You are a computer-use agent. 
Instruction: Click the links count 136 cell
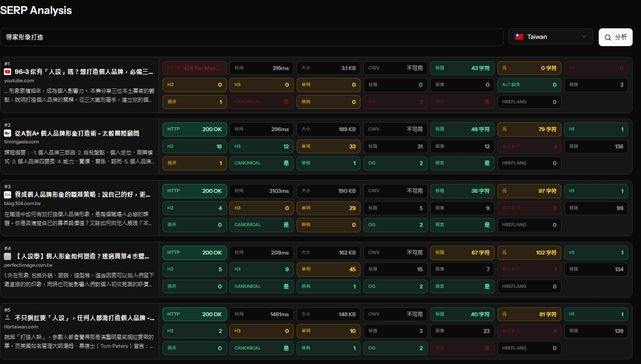pyautogui.click(x=596, y=147)
